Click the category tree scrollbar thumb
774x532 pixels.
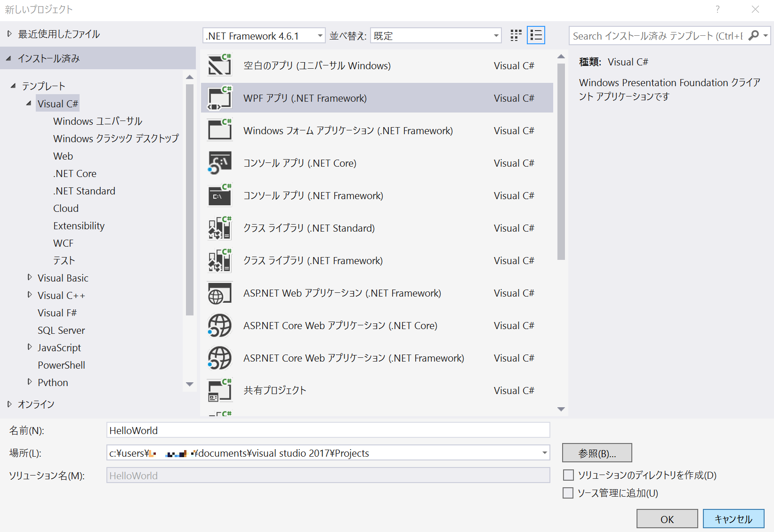point(190,200)
